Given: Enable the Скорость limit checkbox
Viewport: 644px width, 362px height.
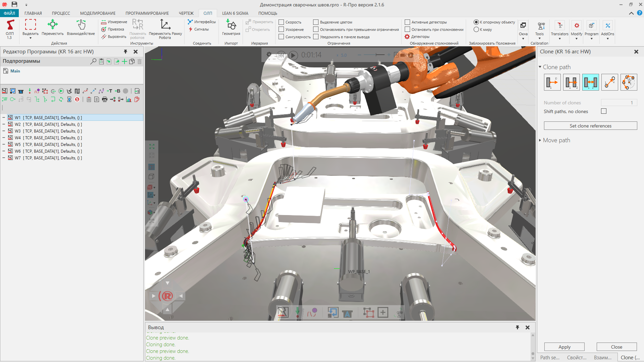Looking at the screenshot, I should (x=282, y=22).
